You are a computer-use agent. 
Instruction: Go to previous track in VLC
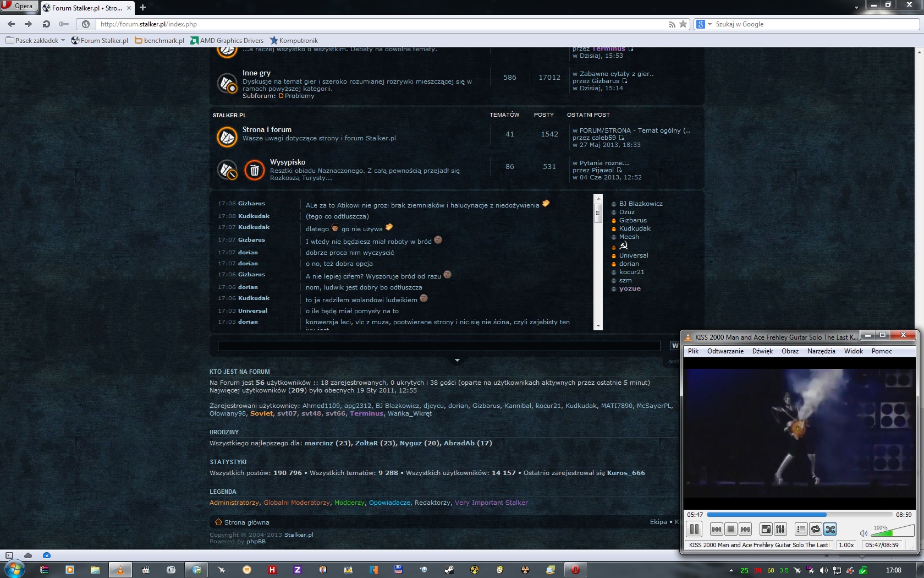point(716,529)
